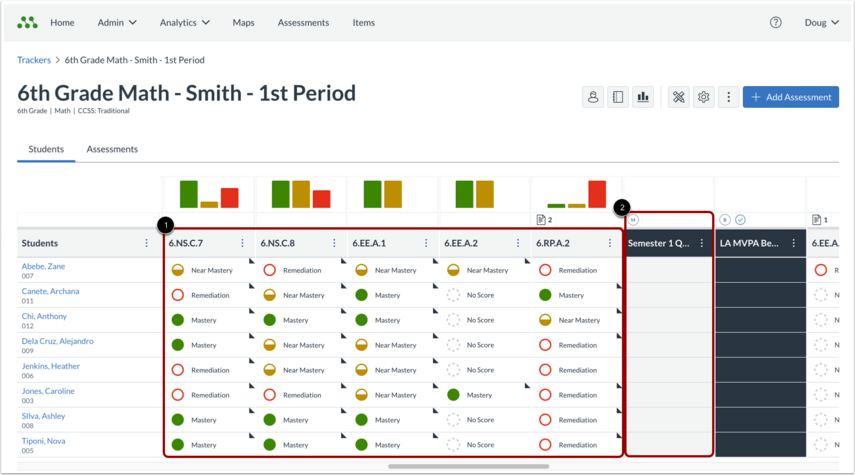Click checkmark badge above LA MVPA
The width and height of the screenshot is (855, 475).
coord(740,220)
